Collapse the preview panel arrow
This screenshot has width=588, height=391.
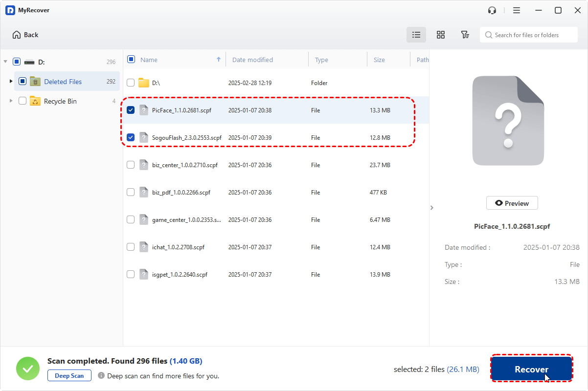[431, 208]
